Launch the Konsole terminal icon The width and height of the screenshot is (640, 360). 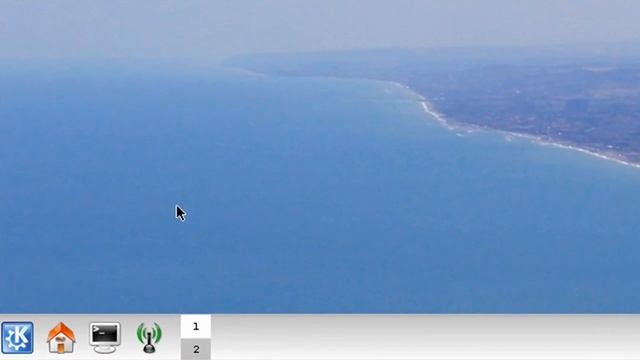[105, 338]
